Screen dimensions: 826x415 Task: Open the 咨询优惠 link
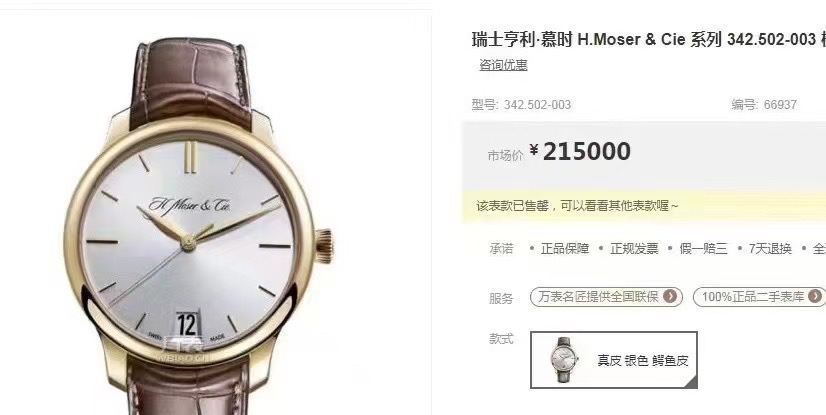pyautogui.click(x=503, y=65)
